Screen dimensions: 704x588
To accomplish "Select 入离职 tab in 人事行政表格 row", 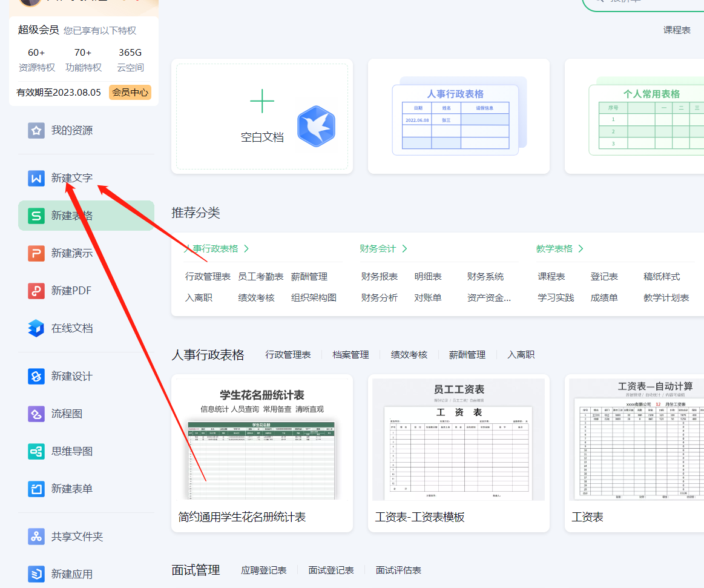I will [521, 355].
